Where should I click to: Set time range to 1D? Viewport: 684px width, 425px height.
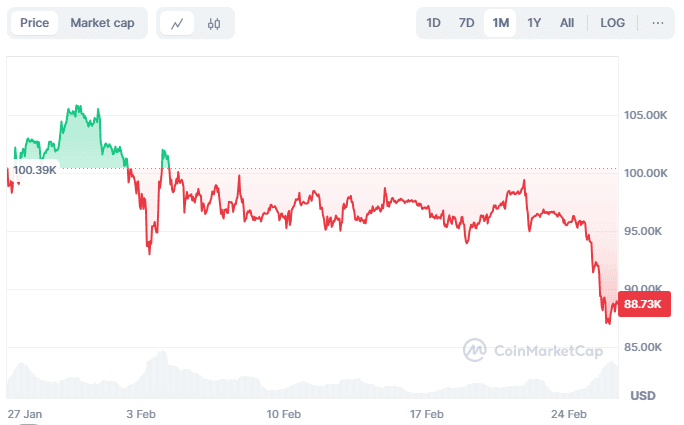click(x=433, y=23)
